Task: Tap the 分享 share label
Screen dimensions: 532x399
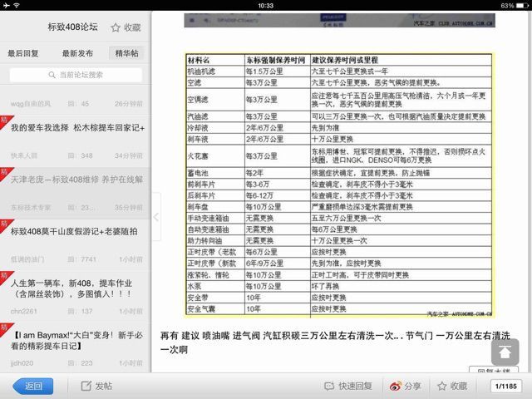Action: point(412,386)
